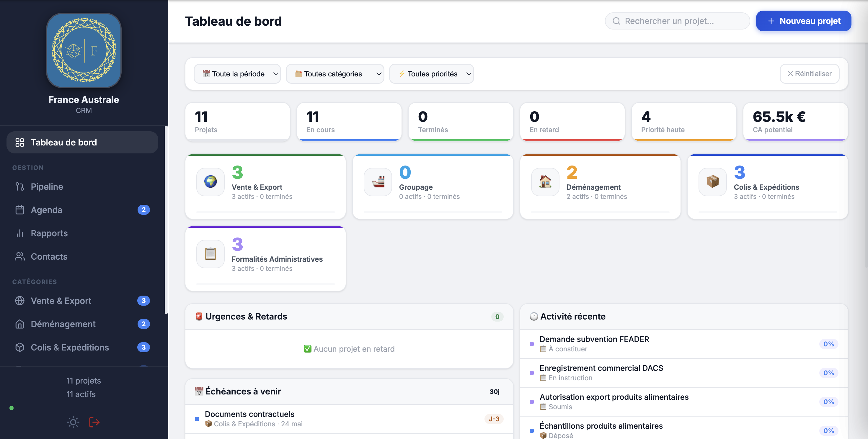Screen dimensions: 868x439
Task: Open the Toutes priorités dropdown
Action: point(431,74)
